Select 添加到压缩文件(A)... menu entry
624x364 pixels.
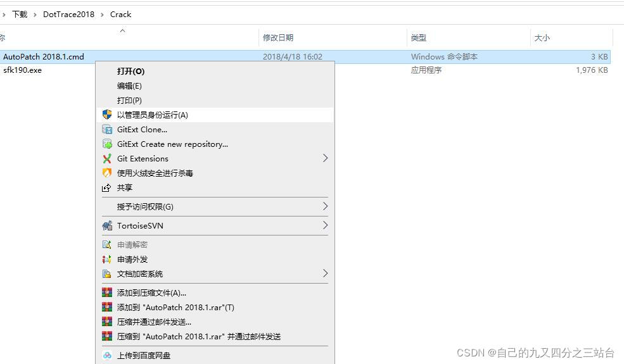point(215,293)
